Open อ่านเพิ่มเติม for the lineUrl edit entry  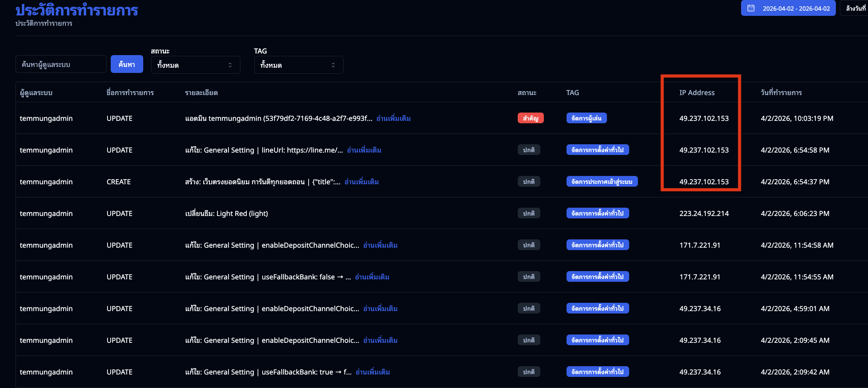[x=364, y=150]
